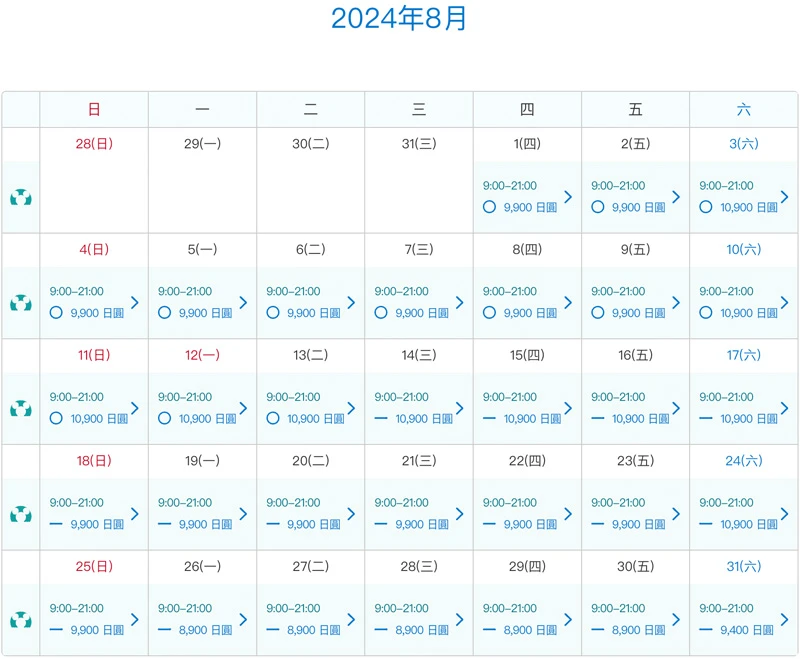Open the arrow chevron for August 1

pos(568,197)
